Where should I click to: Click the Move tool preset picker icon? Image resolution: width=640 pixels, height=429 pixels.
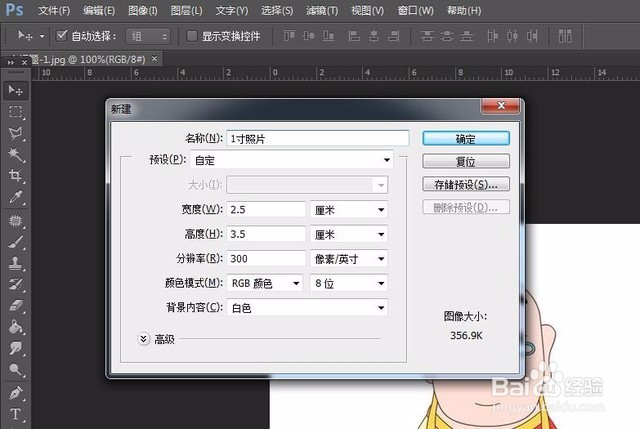tap(24, 36)
